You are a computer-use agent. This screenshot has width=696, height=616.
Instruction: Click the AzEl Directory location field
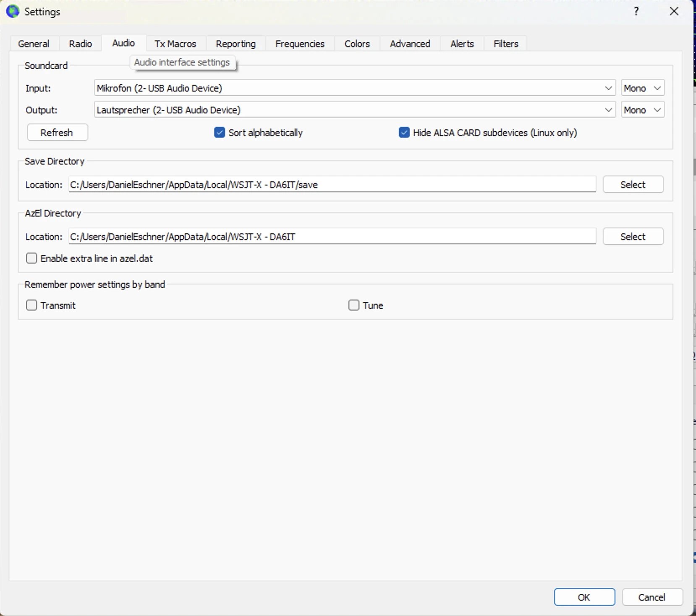(x=332, y=237)
